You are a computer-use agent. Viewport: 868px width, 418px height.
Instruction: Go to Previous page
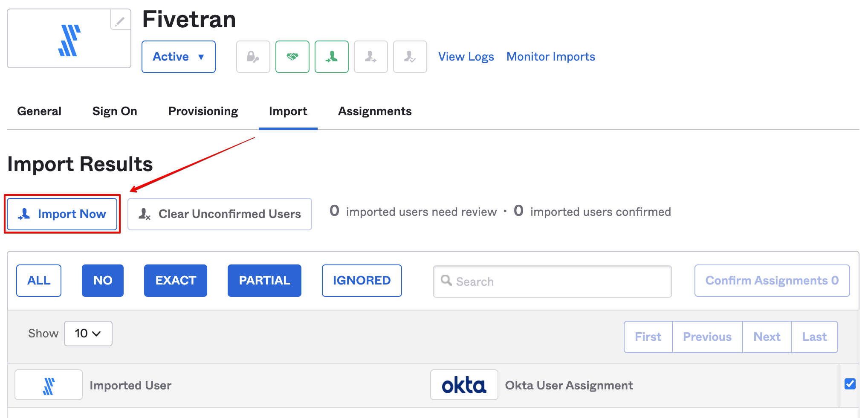point(707,337)
